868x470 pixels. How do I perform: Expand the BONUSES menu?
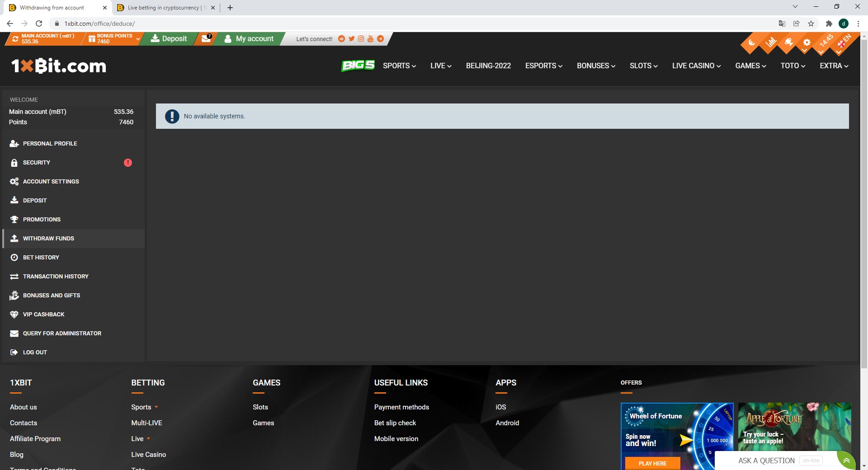tap(596, 66)
